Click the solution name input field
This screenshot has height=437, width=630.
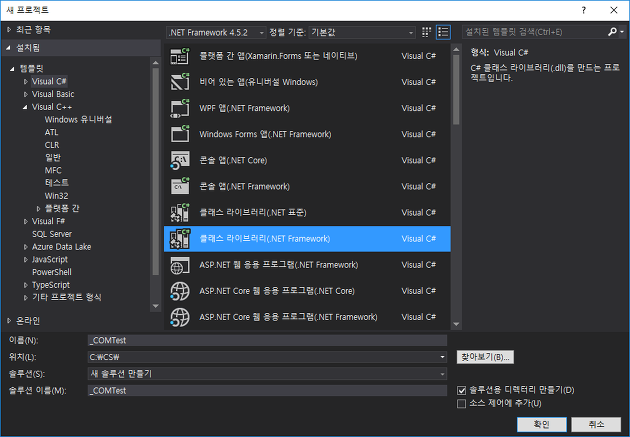[x=267, y=390]
